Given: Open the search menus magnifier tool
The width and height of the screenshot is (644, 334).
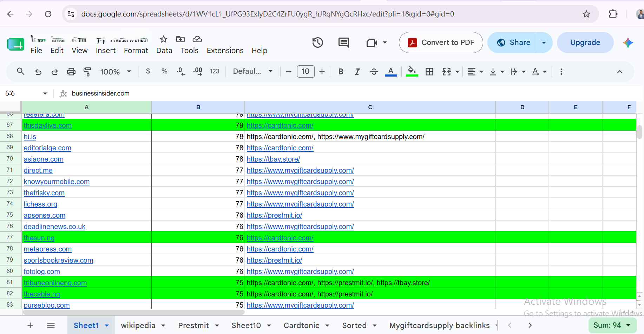Looking at the screenshot, I should point(21,72).
